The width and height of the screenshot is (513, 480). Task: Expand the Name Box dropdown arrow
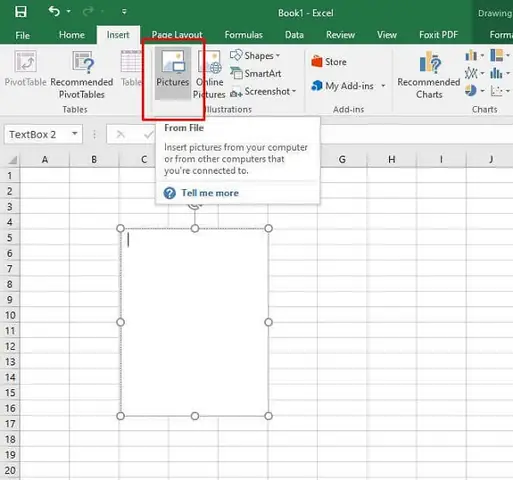[x=75, y=134]
